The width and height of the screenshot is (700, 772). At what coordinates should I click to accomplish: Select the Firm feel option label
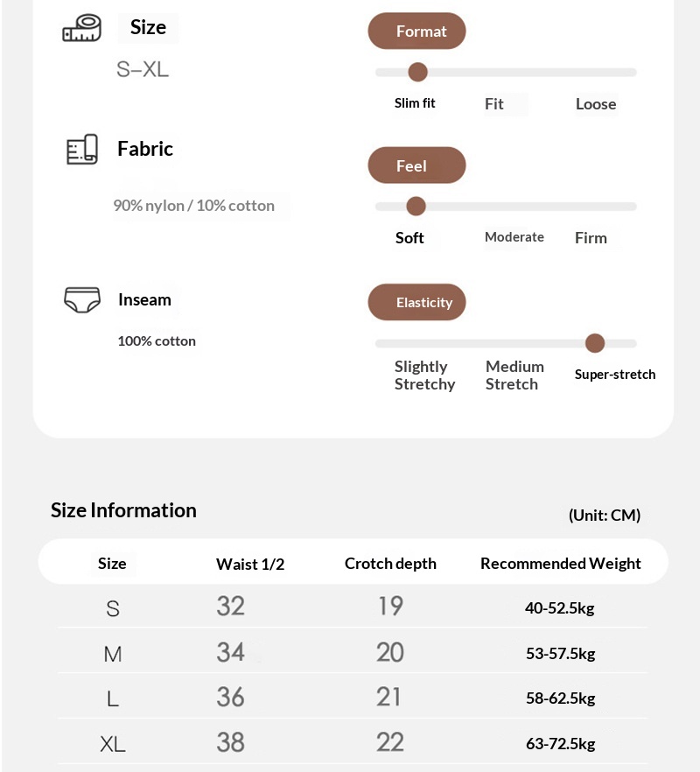[591, 238]
